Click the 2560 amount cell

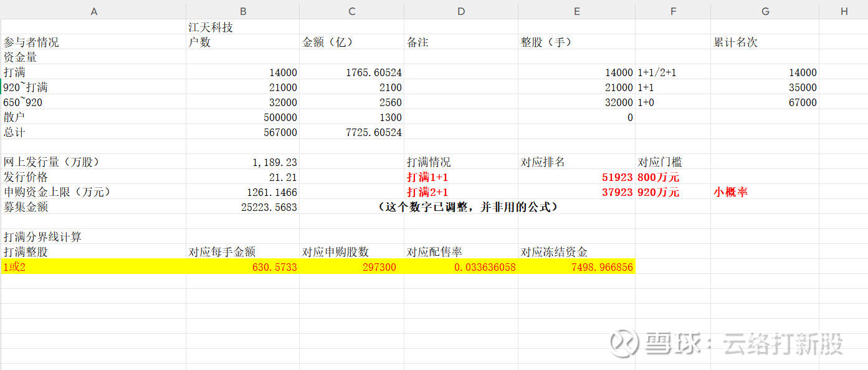(x=351, y=102)
